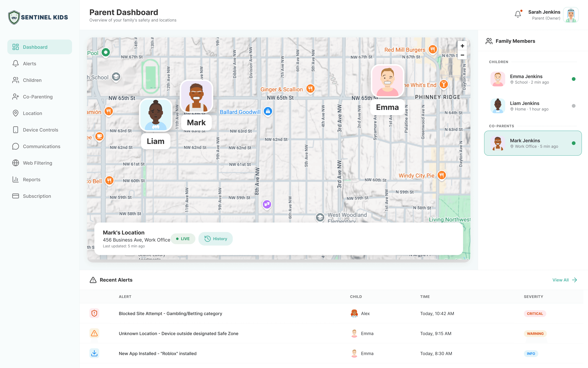Screen dimensions: 588x368
Task: Click Sarah Jenkins profile avatar
Action: pos(571,15)
